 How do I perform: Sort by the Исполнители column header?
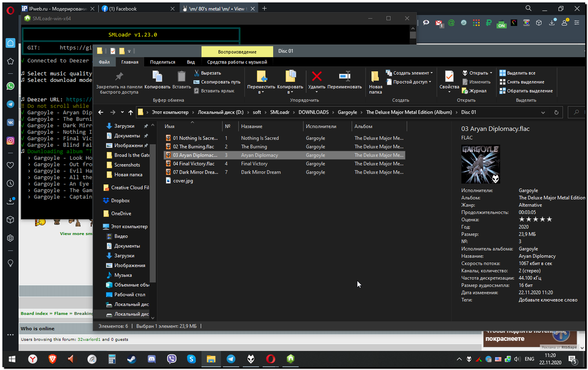(327, 126)
